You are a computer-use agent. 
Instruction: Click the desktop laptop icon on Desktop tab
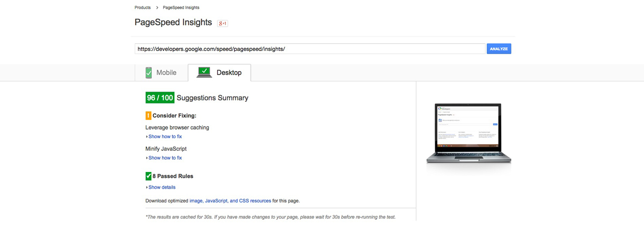[x=204, y=72]
